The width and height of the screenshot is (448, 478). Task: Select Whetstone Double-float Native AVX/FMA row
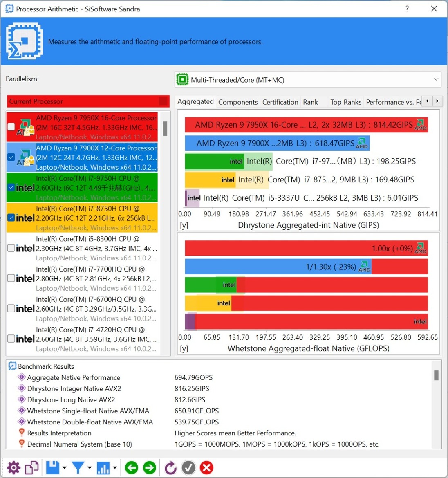[x=220, y=422]
